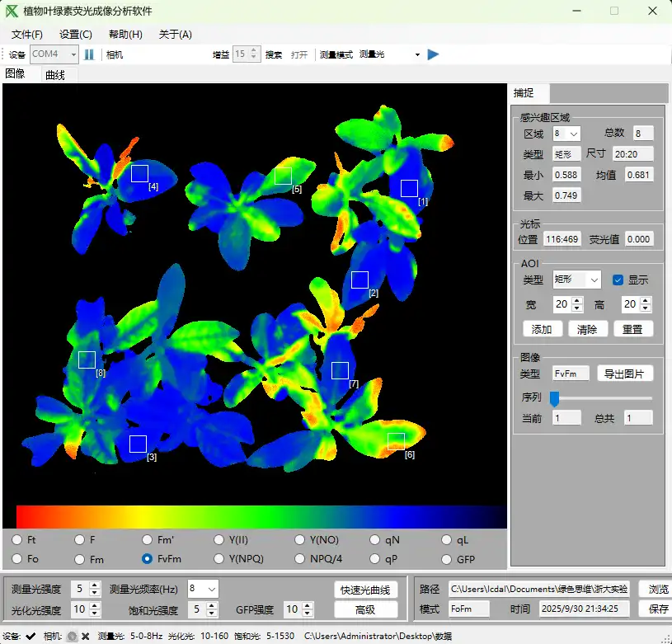672x644 pixels.
Task: Start acquisition with the blue play arrow
Action: pos(432,54)
